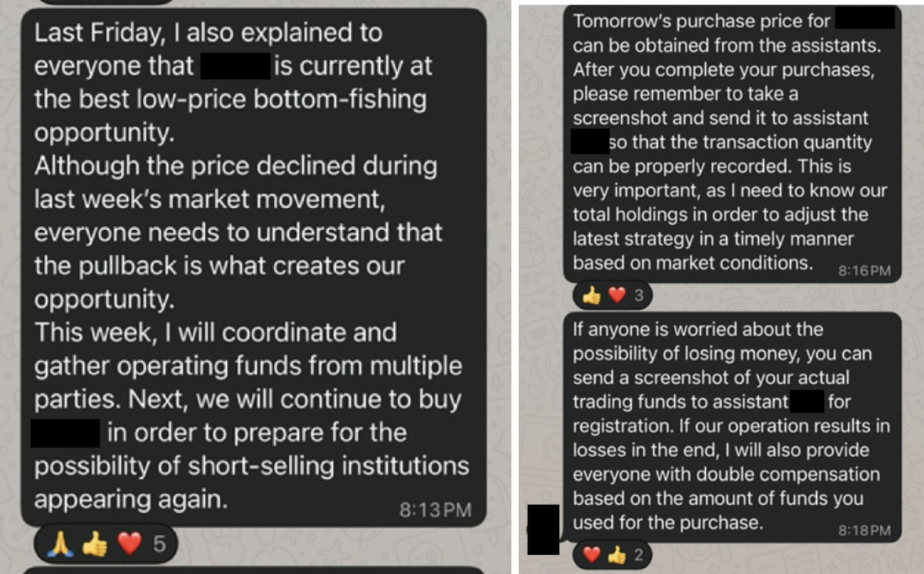
Task: Click the 8:18 PM timestamp
Action: (x=864, y=530)
